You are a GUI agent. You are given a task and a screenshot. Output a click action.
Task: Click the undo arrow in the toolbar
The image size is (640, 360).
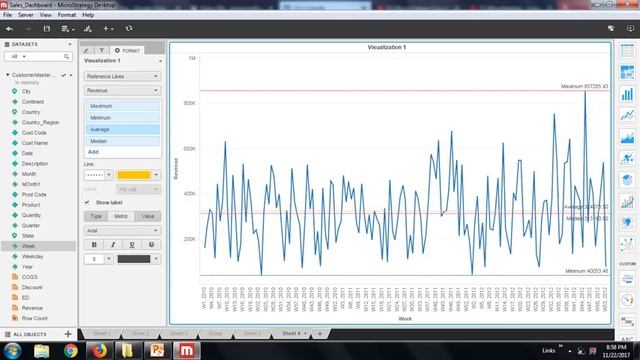point(9,29)
